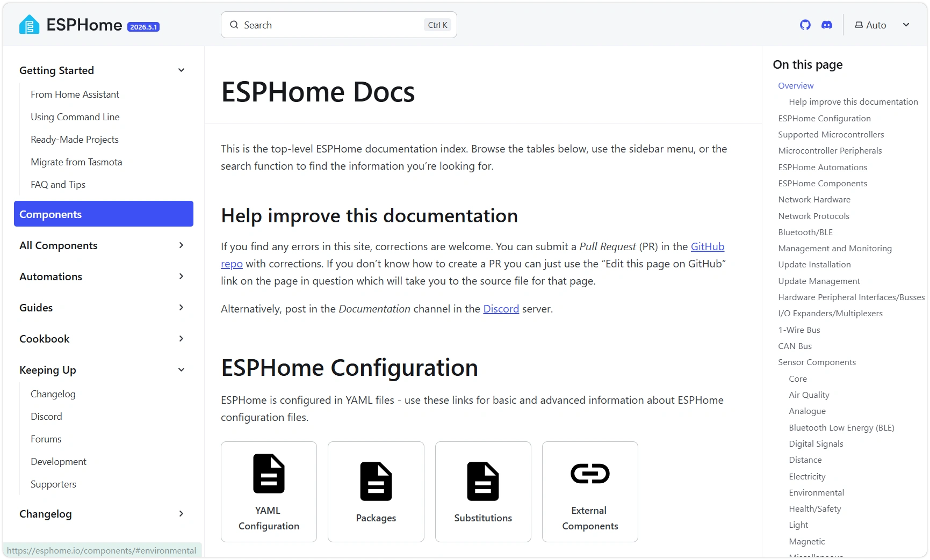Jump to Bluetooth Low Energy (BLE) anchor

(x=841, y=427)
